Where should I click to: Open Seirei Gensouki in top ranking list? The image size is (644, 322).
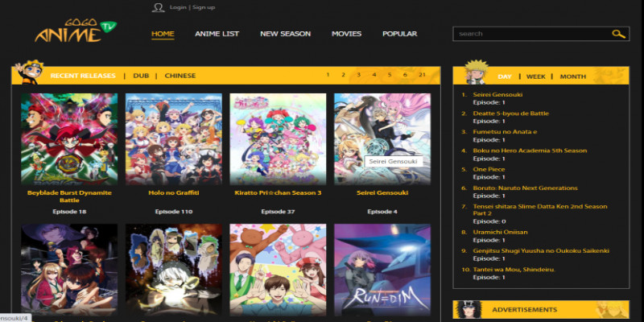(x=497, y=94)
